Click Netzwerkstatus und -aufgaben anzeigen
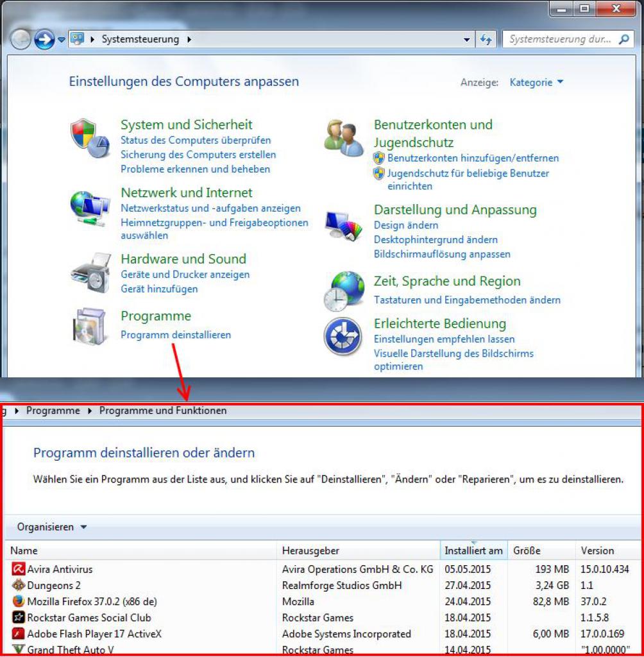This screenshot has width=644, height=657. [x=211, y=209]
